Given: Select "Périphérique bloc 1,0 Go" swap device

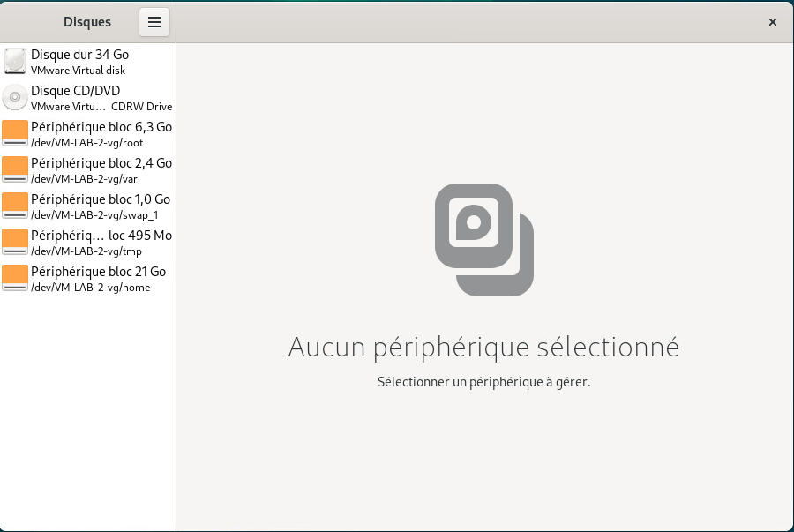Looking at the screenshot, I should [100, 199].
